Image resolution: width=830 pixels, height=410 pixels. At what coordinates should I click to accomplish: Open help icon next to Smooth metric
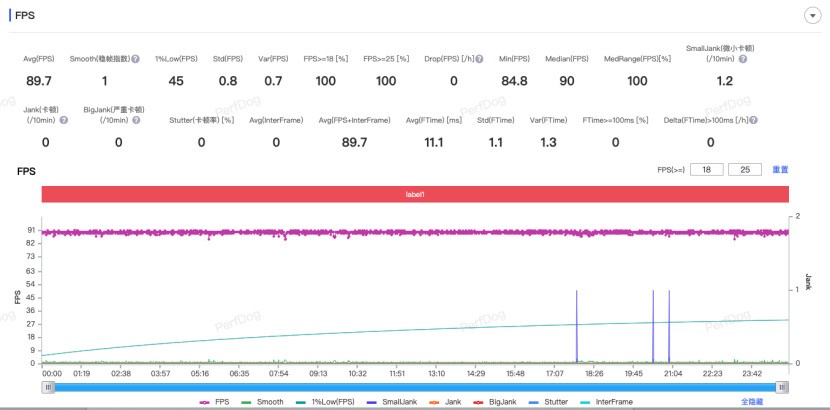click(x=135, y=59)
